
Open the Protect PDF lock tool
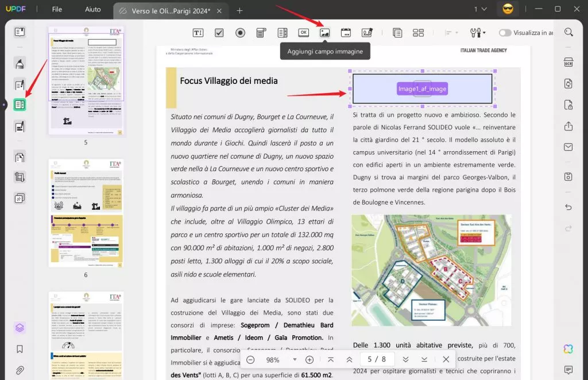(568, 105)
